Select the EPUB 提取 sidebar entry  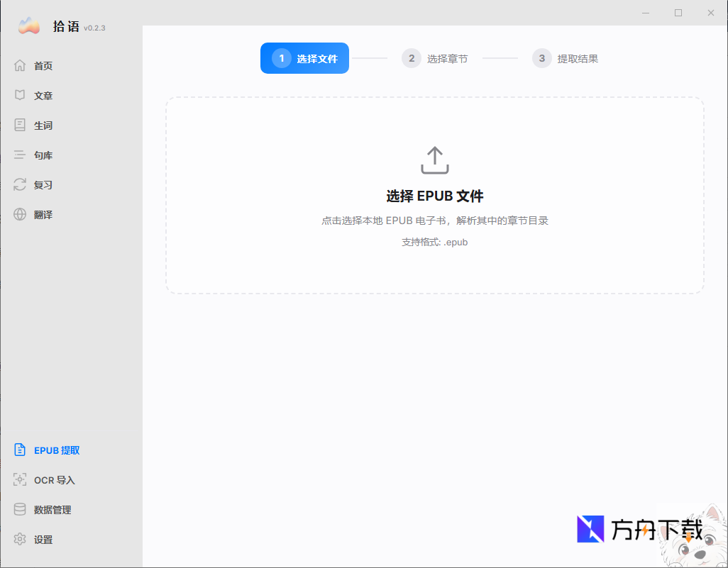50,450
